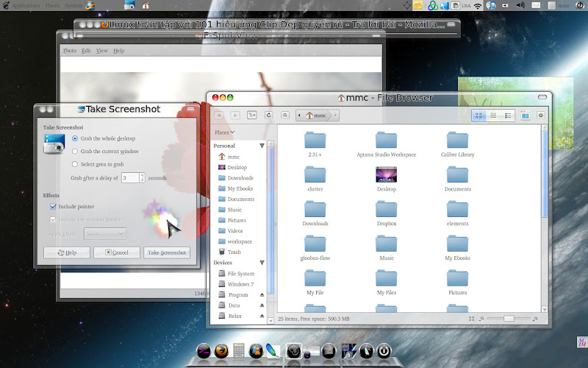
Task: Select 'Select area to grab' option
Action: (98, 164)
